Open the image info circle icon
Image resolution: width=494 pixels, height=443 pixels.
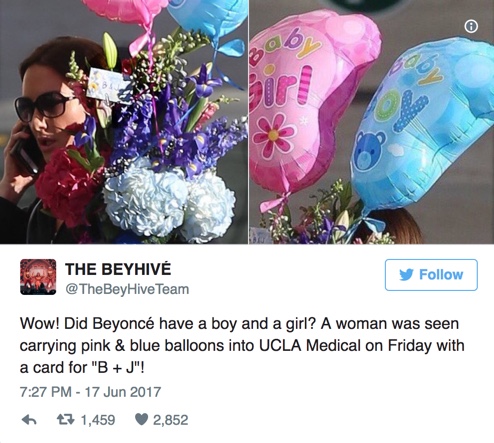471,26
